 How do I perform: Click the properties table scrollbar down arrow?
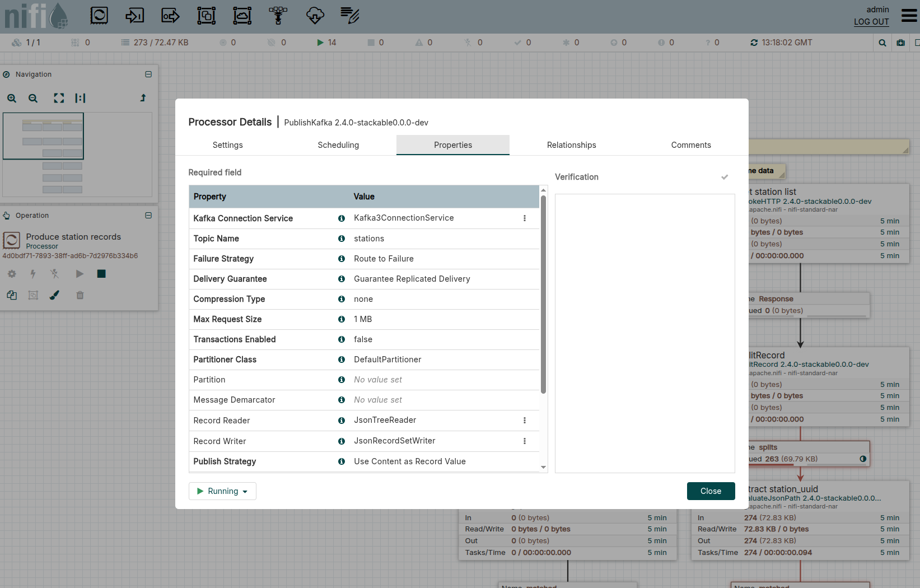pos(543,468)
